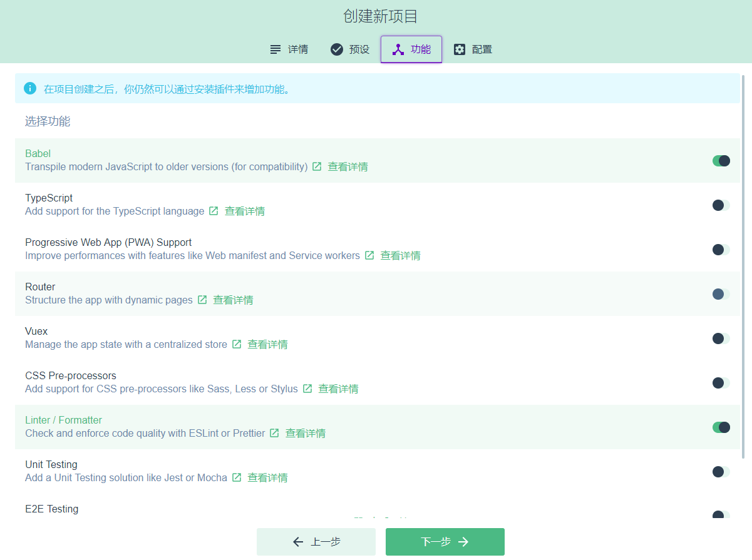
Task: Open 查看详情 link for Vuex
Action: [x=268, y=345]
